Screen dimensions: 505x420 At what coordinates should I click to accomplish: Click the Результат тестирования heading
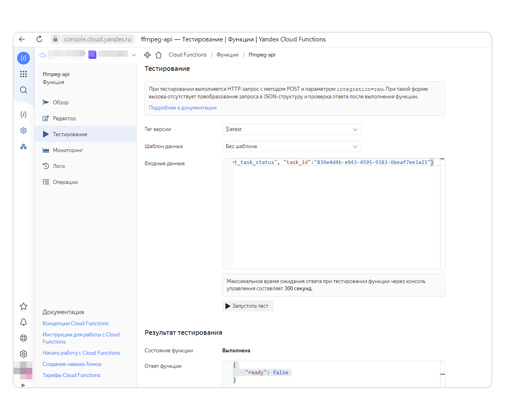183,333
